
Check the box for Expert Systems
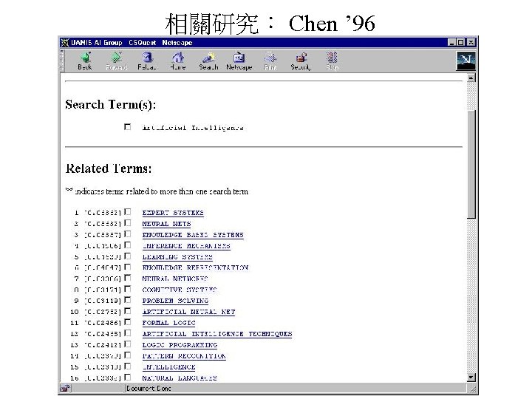click(x=128, y=212)
